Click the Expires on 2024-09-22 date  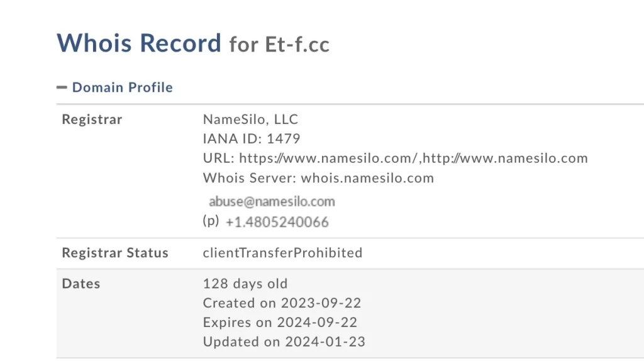(280, 323)
